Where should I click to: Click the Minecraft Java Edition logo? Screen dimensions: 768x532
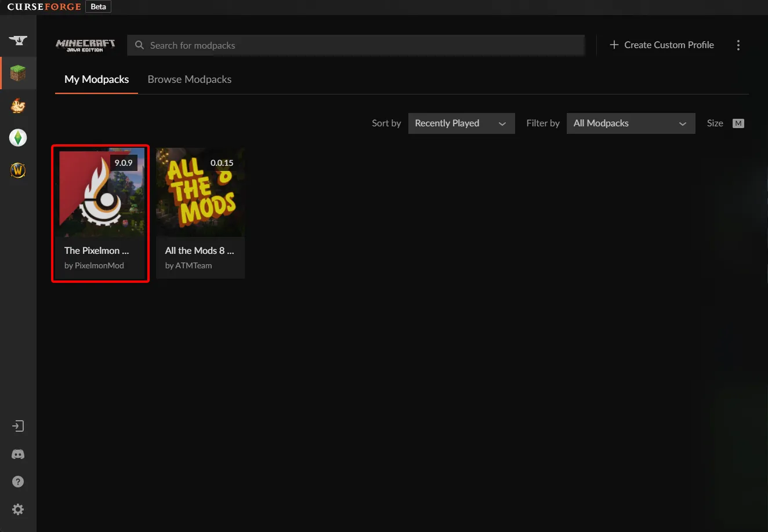(85, 45)
